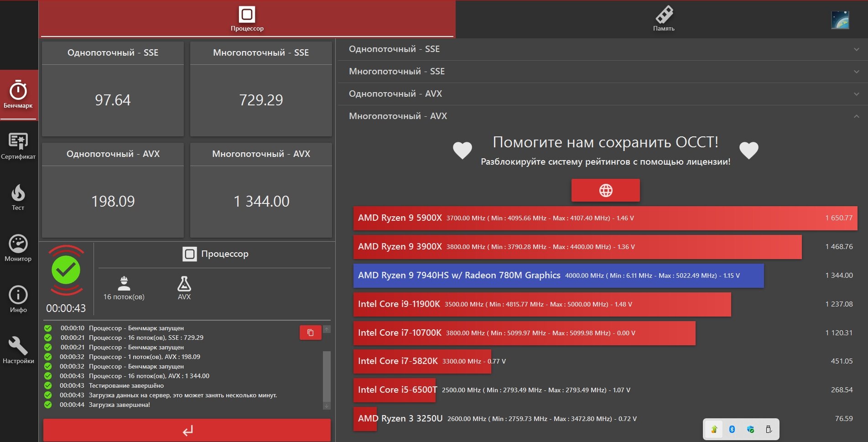The width and height of the screenshot is (868, 442).
Task: Select the Intel Core i7-10700K ranking bar
Action: [x=525, y=333]
